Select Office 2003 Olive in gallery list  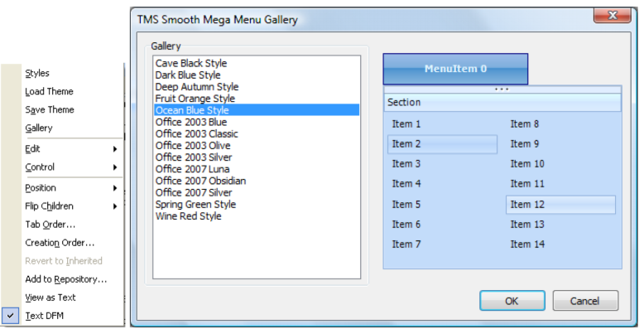coord(257,146)
